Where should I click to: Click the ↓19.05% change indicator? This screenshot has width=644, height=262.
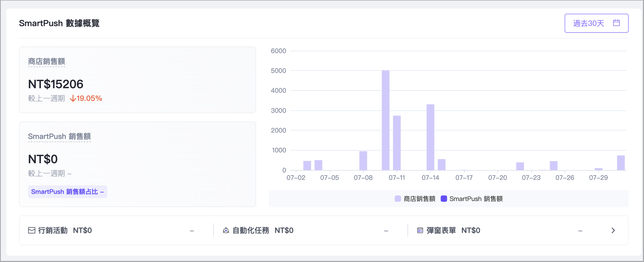click(86, 99)
